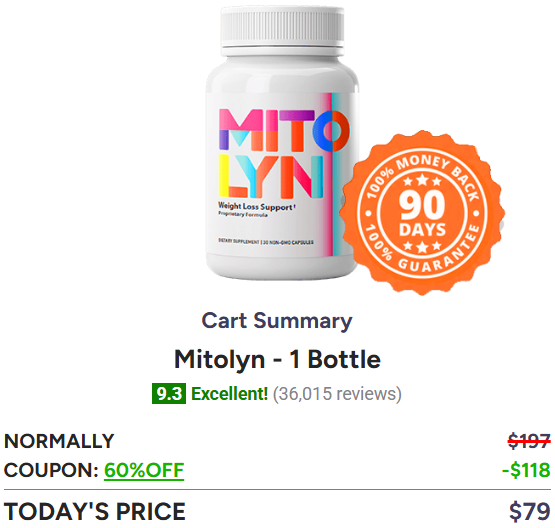Click the Cart Summary heading
The width and height of the screenshot is (555, 528).
click(x=277, y=321)
